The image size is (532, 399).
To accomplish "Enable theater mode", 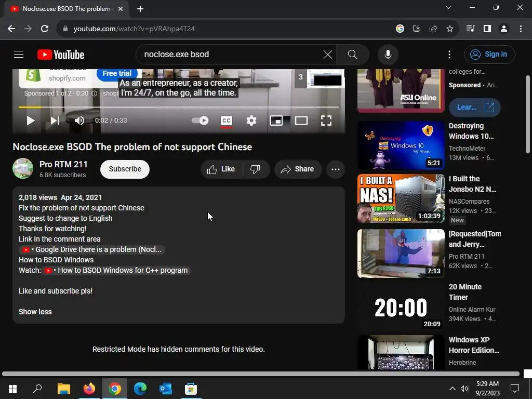I will (301, 121).
